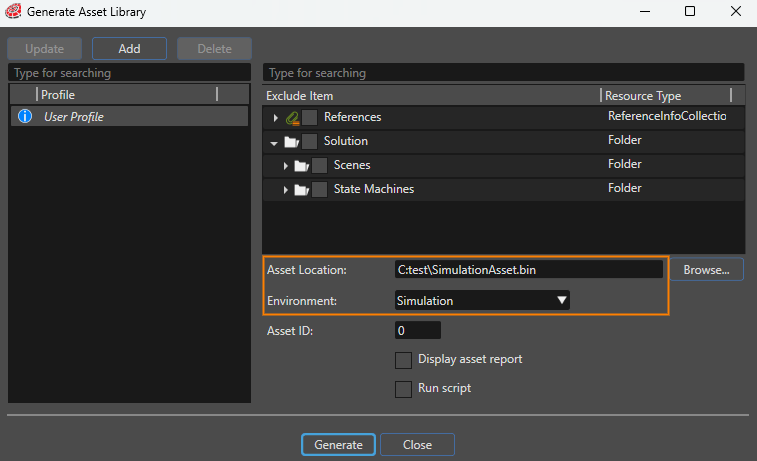Click the User Profile info icon
Image resolution: width=757 pixels, height=461 pixels.
25,116
